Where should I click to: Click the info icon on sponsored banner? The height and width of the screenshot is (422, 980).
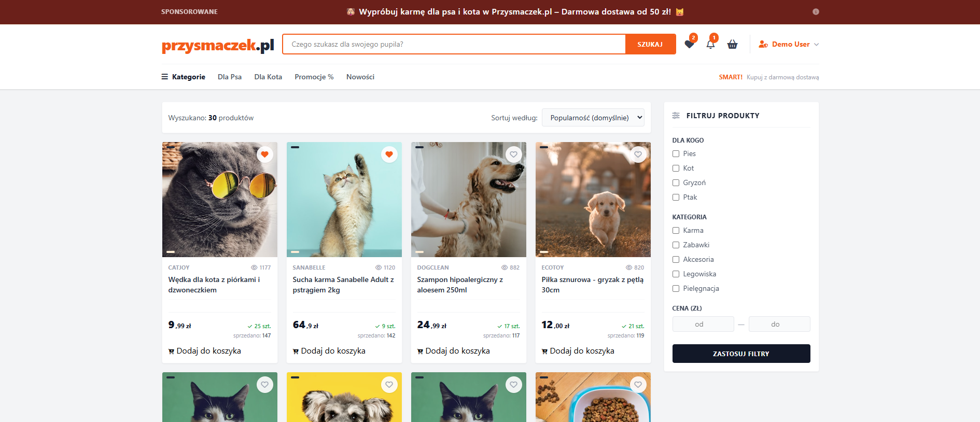pyautogui.click(x=816, y=11)
